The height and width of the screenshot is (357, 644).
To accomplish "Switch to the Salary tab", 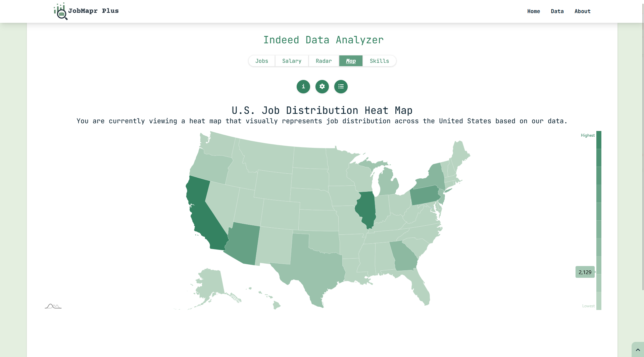I will point(292,61).
